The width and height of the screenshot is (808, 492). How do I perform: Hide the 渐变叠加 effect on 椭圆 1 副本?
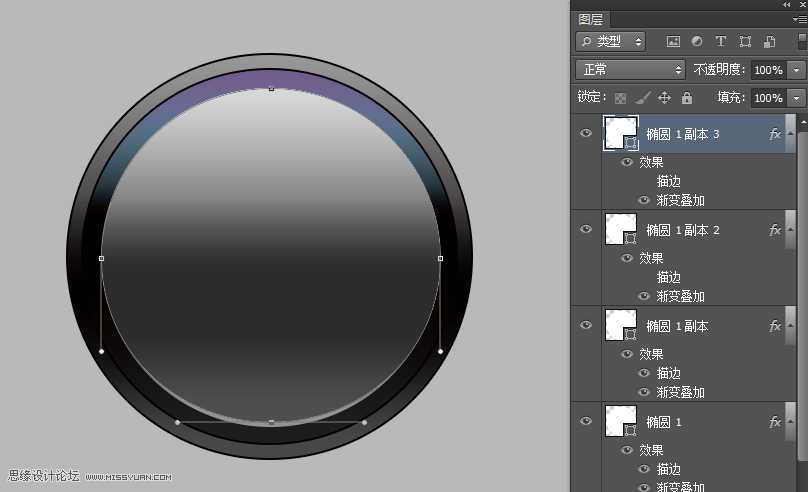click(x=644, y=392)
